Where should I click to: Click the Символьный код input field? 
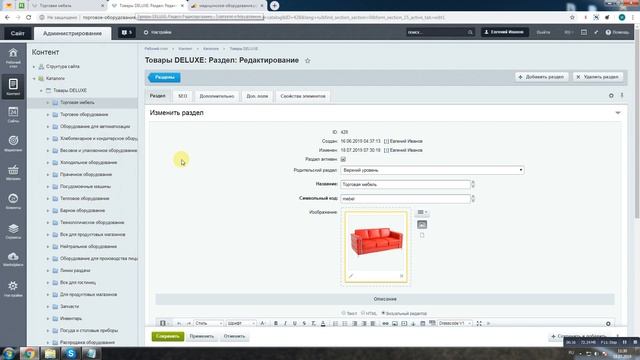click(x=405, y=199)
